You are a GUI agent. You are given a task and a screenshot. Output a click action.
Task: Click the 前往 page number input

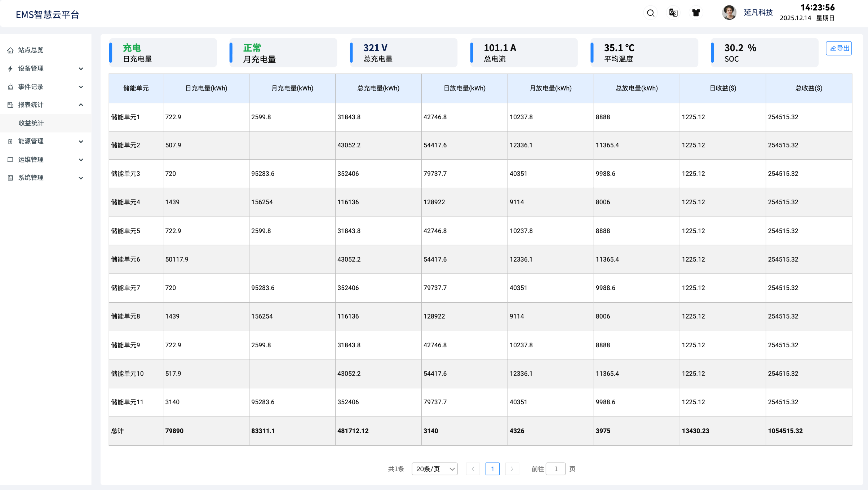pos(555,469)
